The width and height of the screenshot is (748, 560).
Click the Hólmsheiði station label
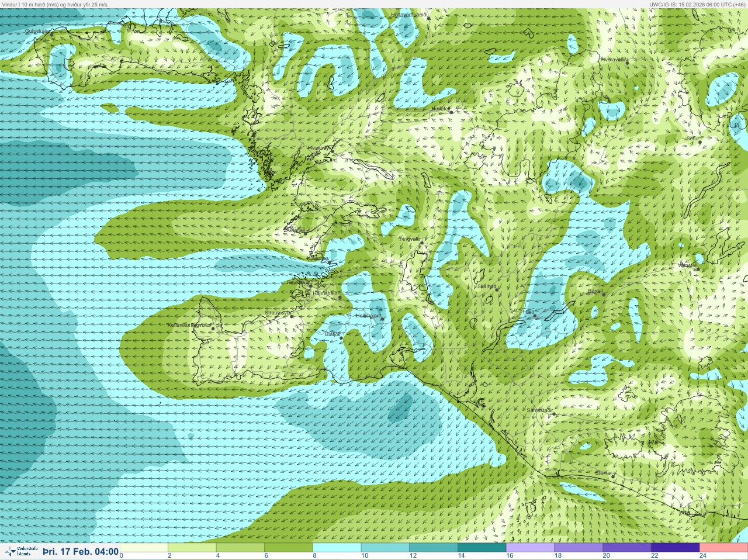point(326,293)
